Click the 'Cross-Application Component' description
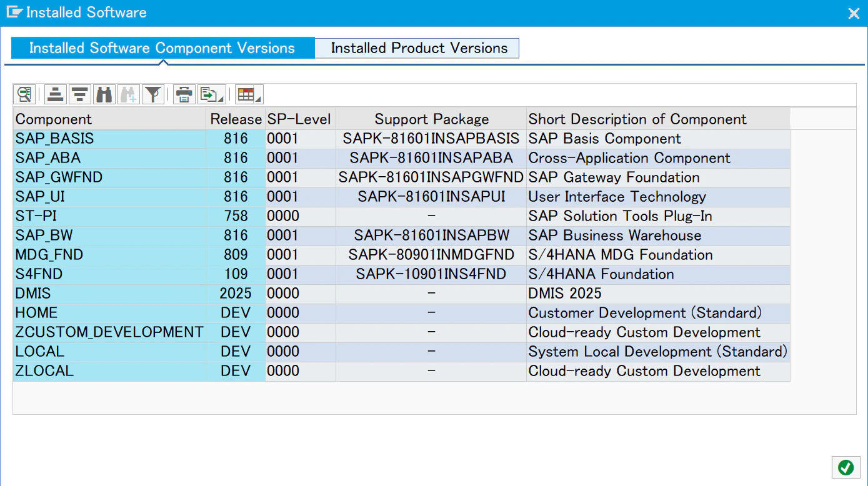The width and height of the screenshot is (868, 486). (658, 158)
